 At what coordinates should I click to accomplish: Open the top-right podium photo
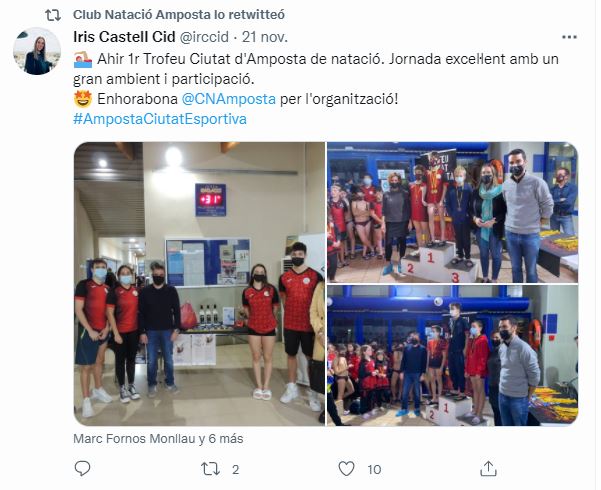pos(452,212)
